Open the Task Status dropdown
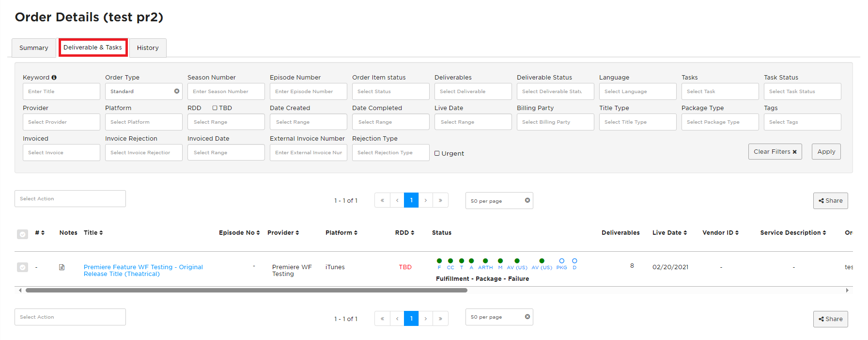Viewport: 868px width, 340px height. point(803,91)
